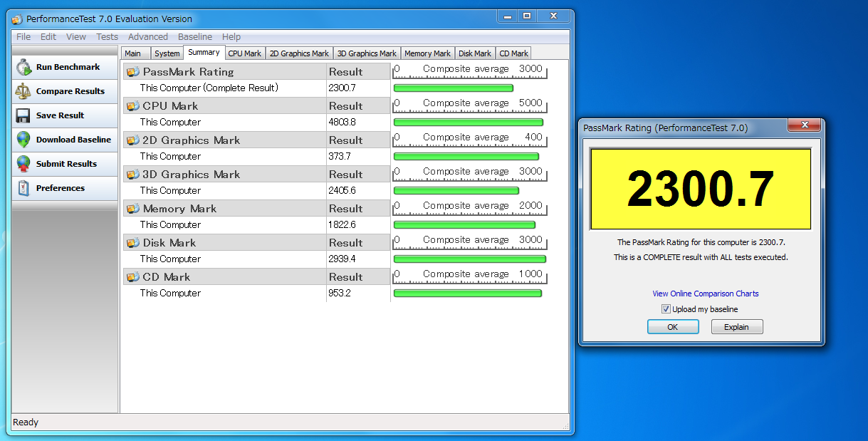Click the Download Baseline label
The height and width of the screenshot is (441, 868).
tap(74, 140)
